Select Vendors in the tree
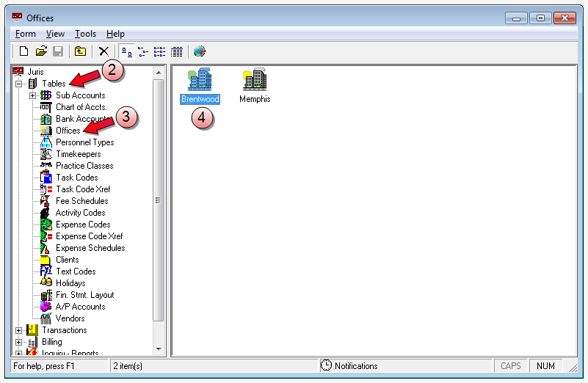This screenshot has width=588, height=383. tap(70, 318)
